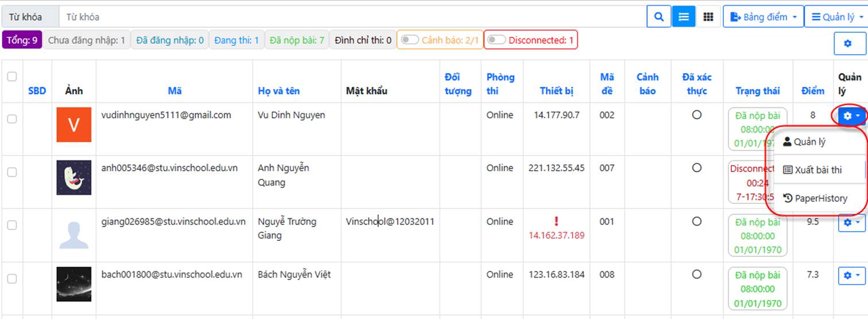Choose Xuất bài thi from the popup menu
Screen dimensions: 868x319
(812, 170)
